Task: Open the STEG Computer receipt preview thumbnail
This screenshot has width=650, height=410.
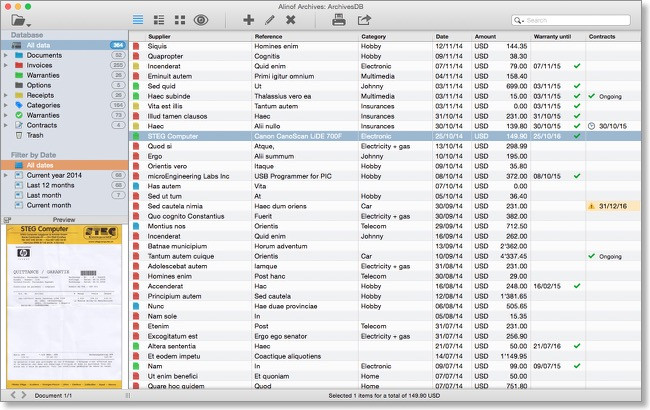Action: pyautogui.click(x=64, y=306)
